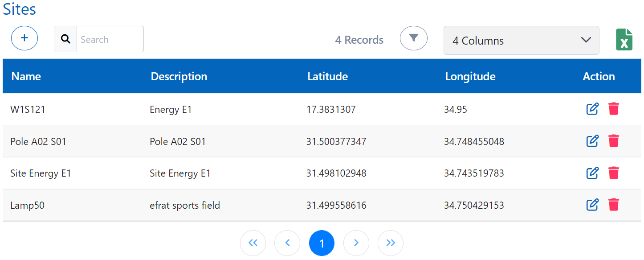Screen dimensions: 644x260
Task: Sort by the Name column header
Action: pyautogui.click(x=26, y=76)
